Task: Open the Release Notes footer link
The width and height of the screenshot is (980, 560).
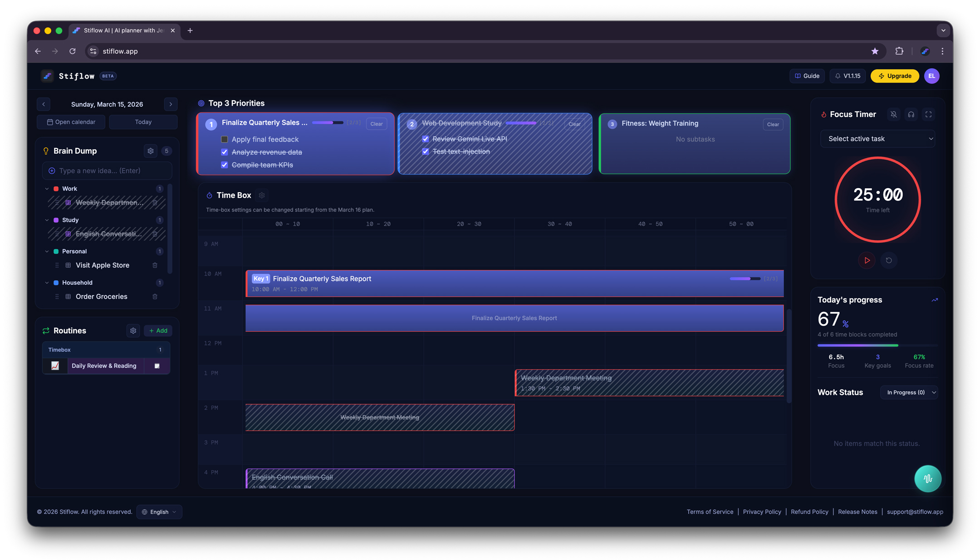Action: 857,511
